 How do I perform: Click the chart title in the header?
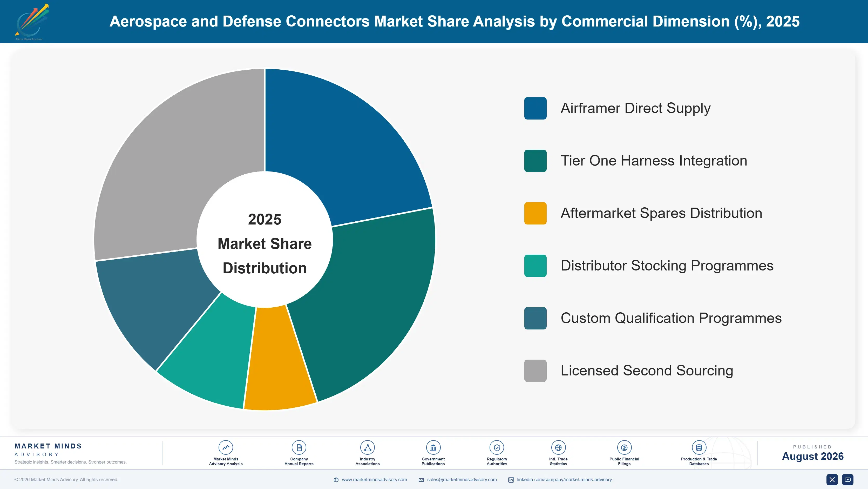point(455,21)
